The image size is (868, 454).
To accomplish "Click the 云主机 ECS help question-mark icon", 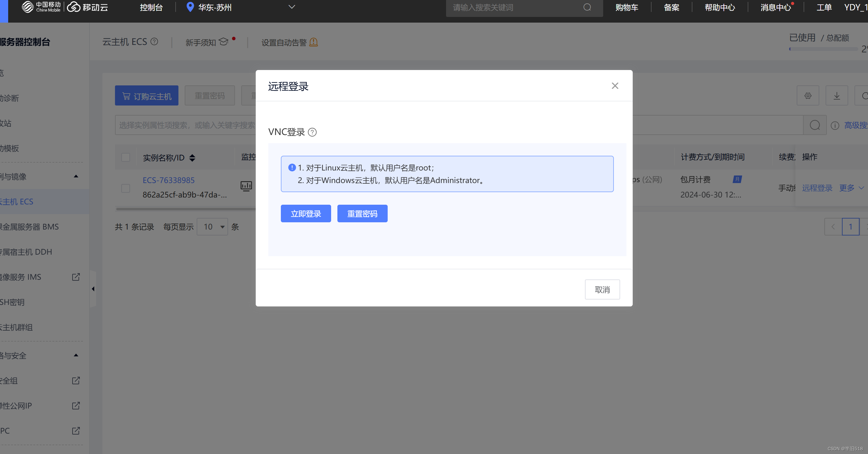I will [154, 42].
